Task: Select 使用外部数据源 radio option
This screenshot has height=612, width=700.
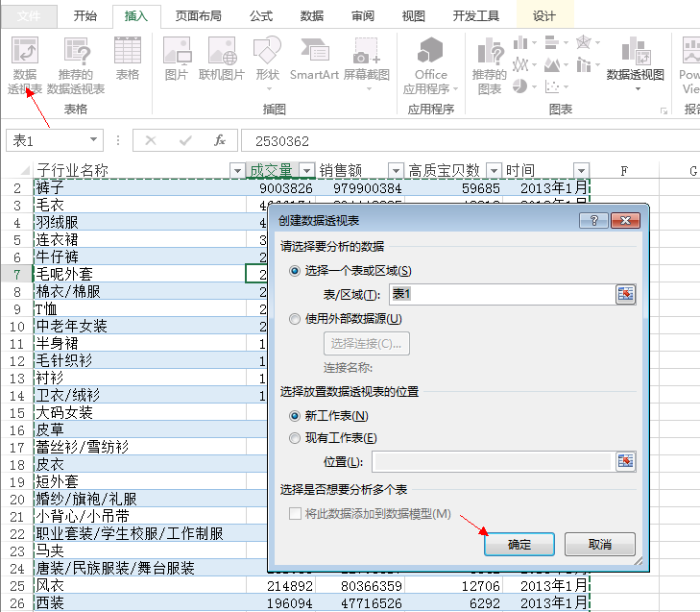Action: click(x=295, y=319)
